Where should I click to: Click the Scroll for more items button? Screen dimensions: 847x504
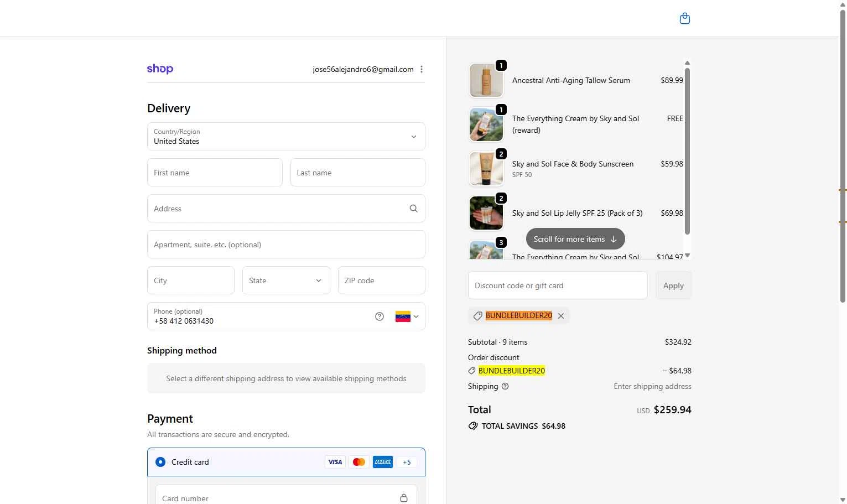pos(575,239)
